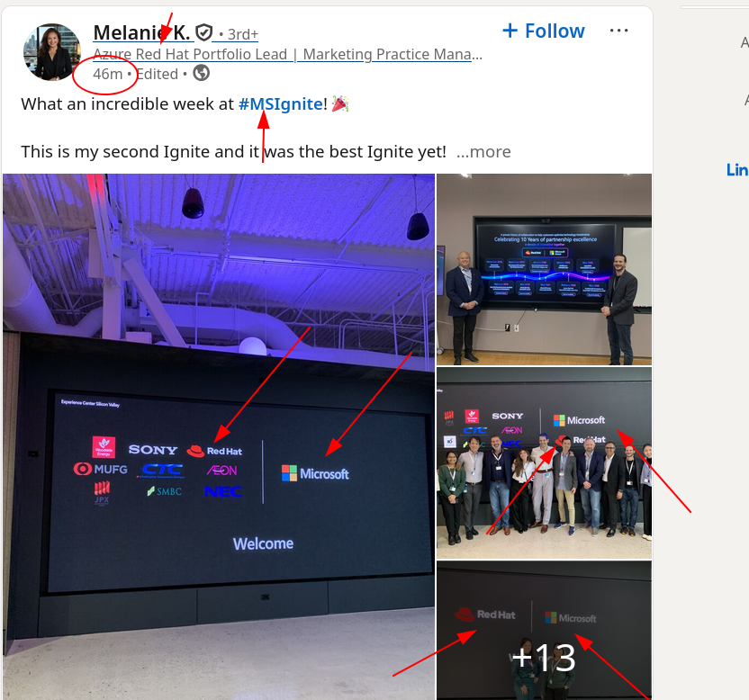Open the #MSIgnite hashtag
This screenshot has width=749, height=700.
point(281,103)
